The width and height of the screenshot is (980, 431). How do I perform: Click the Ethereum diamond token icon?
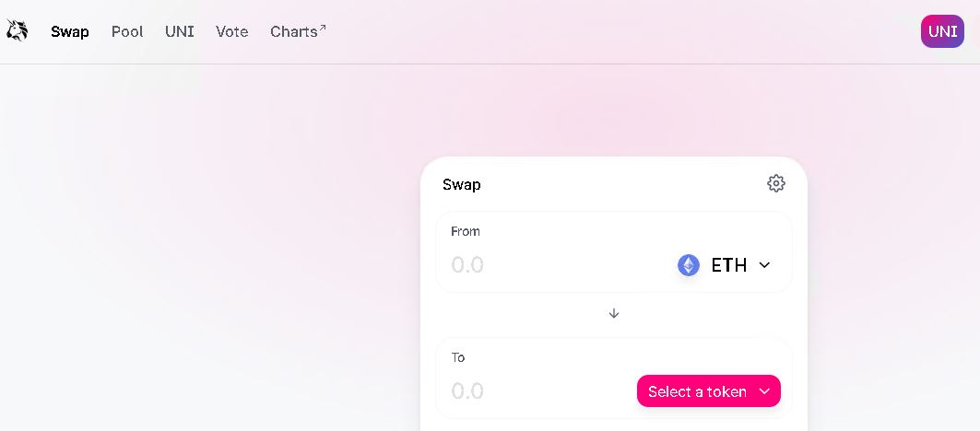tap(689, 265)
